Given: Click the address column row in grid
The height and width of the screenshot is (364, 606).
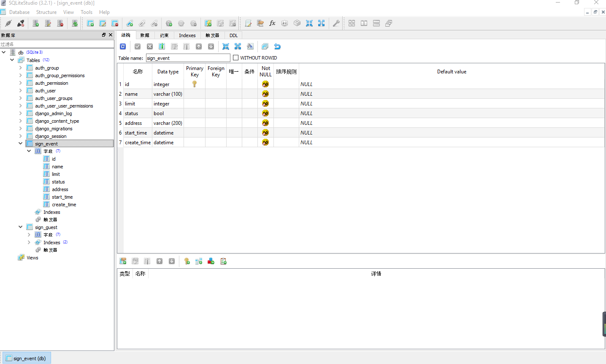Looking at the screenshot, I should [361, 123].
